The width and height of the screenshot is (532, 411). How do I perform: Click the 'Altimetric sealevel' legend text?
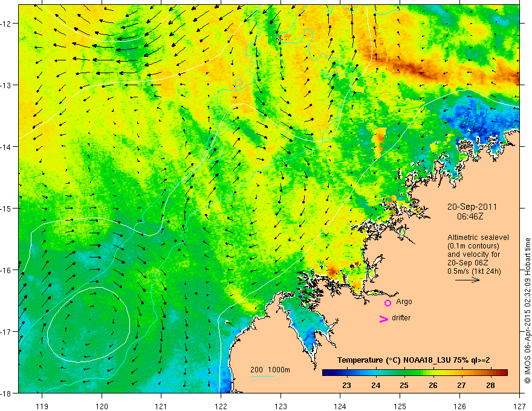[478, 238]
